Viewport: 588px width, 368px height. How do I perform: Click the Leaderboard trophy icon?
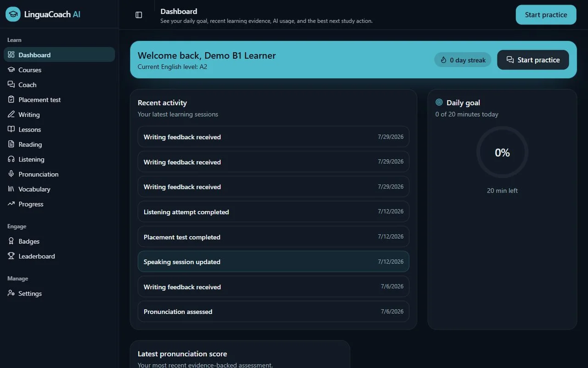(x=11, y=256)
